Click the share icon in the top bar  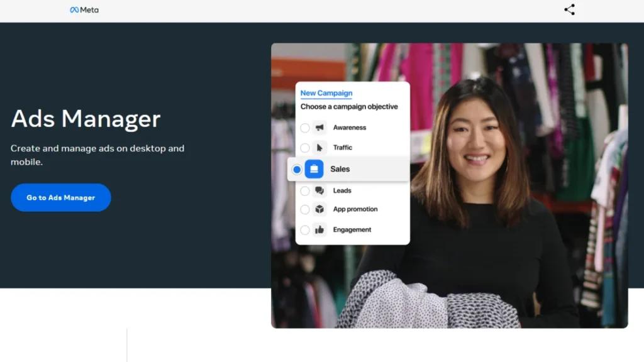[569, 9]
